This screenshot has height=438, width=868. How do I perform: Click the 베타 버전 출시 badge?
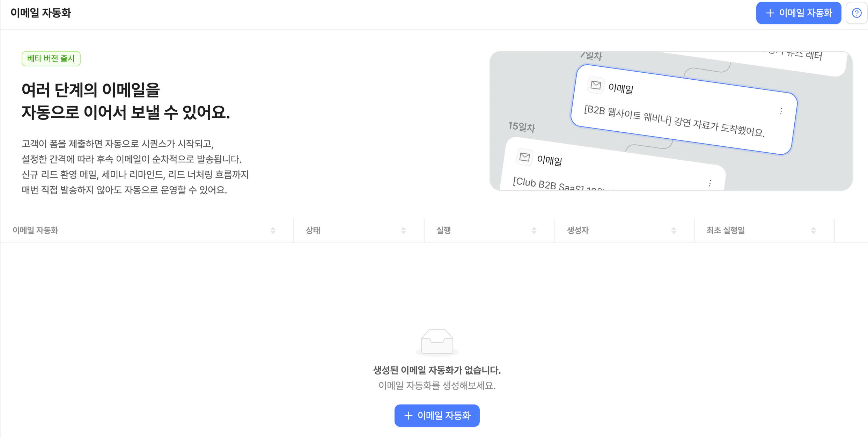tap(51, 58)
